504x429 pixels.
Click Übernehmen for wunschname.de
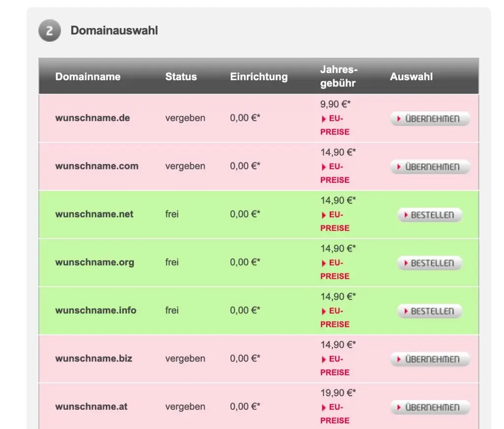430,119
